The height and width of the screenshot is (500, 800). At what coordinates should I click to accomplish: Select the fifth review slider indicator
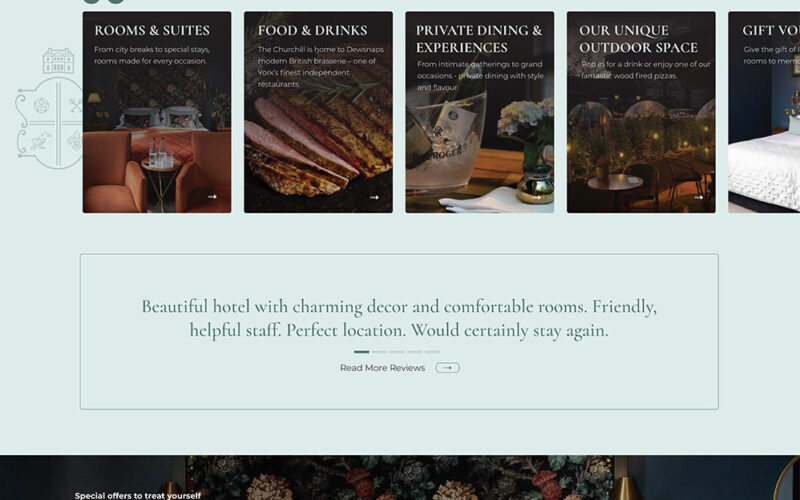[x=432, y=352]
